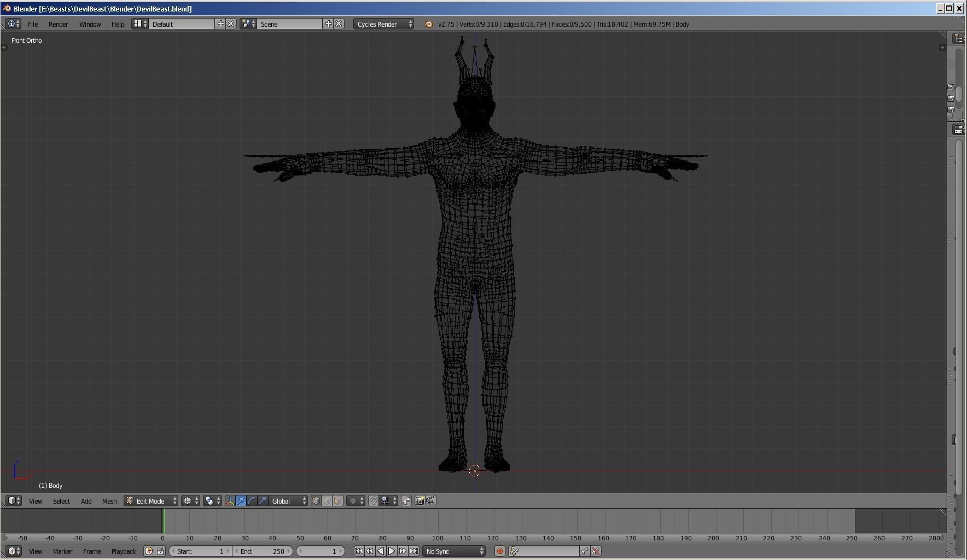Click the Start frame field
The width and height of the screenshot is (967, 560).
pyautogui.click(x=200, y=551)
